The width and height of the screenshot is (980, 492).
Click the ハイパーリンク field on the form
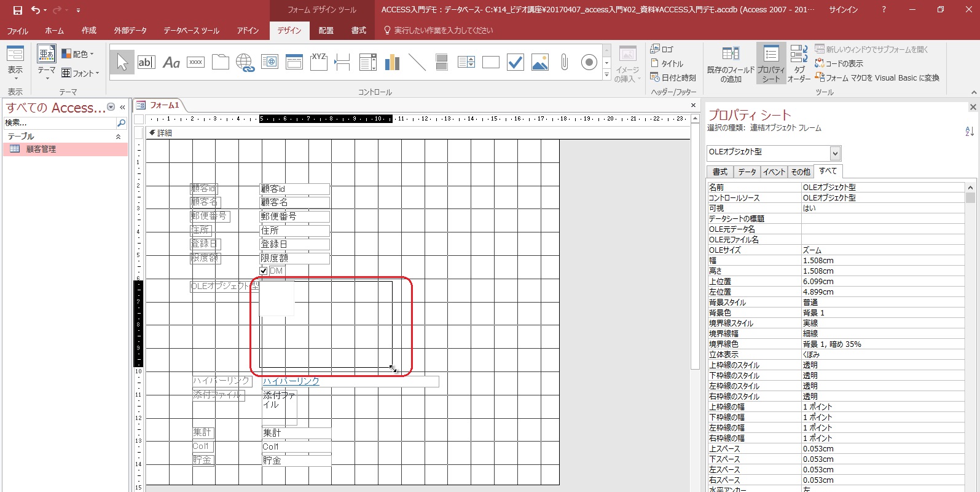[x=350, y=381]
